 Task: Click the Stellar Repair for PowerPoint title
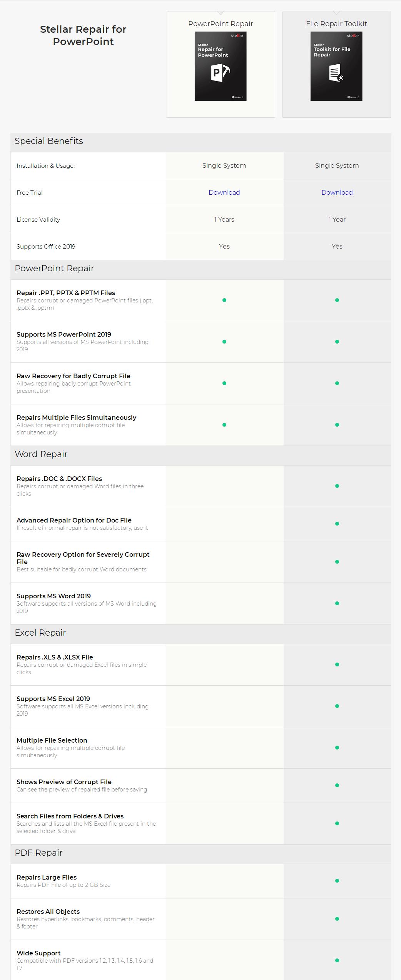pos(83,35)
